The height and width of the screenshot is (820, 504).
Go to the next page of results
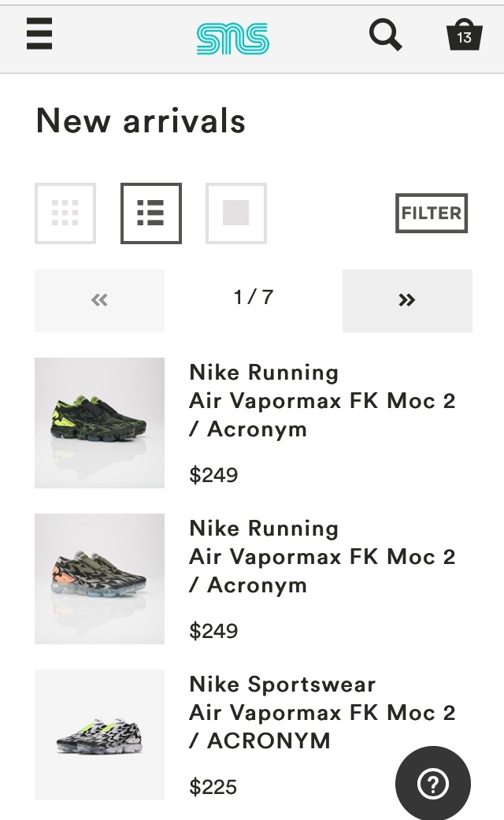point(407,300)
